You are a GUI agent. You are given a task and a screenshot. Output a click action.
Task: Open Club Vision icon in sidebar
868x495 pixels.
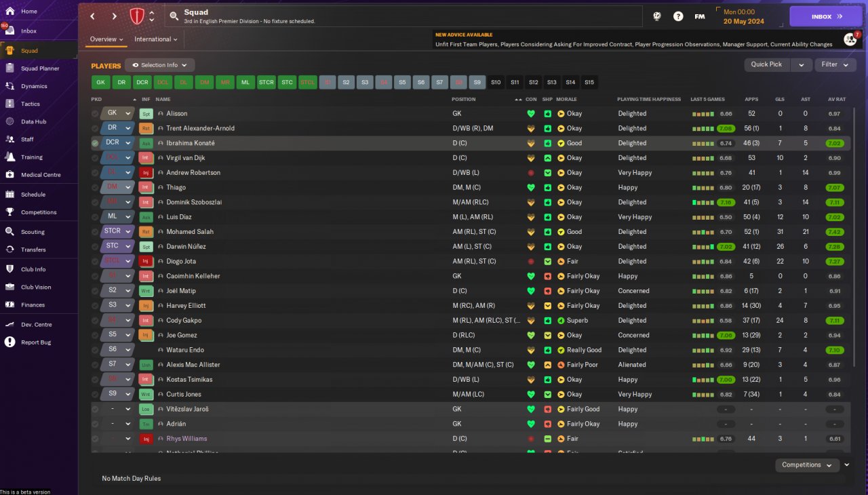[x=10, y=287]
